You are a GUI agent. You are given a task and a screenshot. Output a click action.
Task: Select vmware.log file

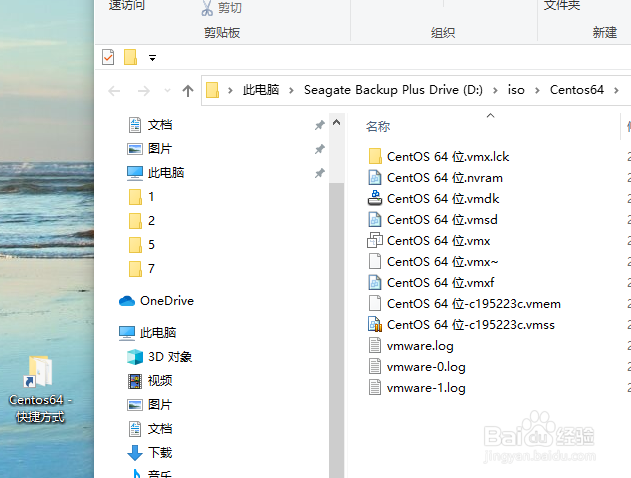point(411,346)
